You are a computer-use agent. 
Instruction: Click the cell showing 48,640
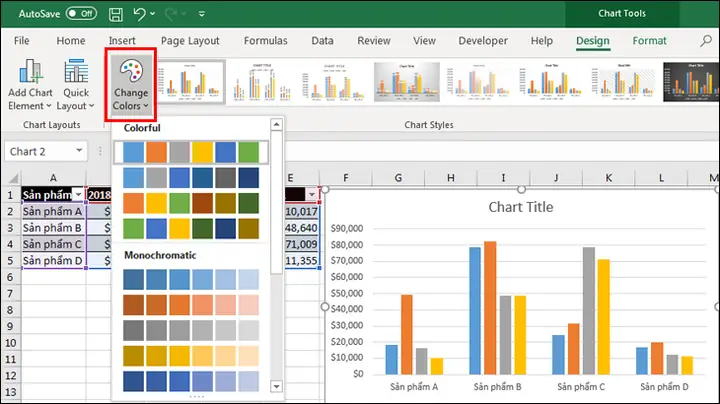302,228
